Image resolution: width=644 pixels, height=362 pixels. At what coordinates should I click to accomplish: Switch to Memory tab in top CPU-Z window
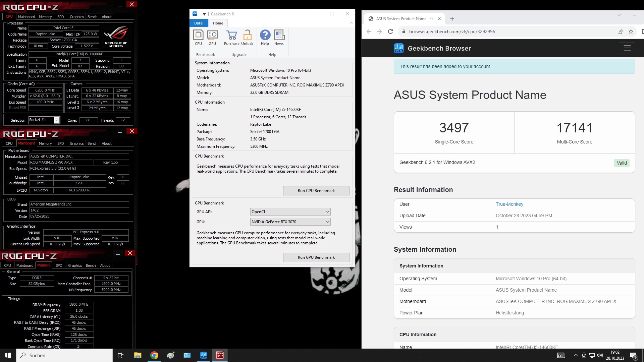45,17
